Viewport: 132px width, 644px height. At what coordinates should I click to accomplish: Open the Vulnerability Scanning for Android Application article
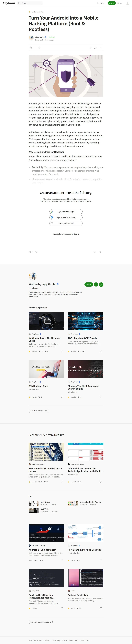[x=85, y=470]
